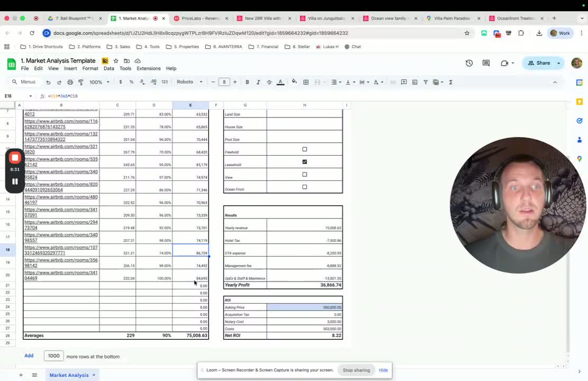Tick the Ocean Front checkbox
The height and width of the screenshot is (381, 588).
point(305,187)
